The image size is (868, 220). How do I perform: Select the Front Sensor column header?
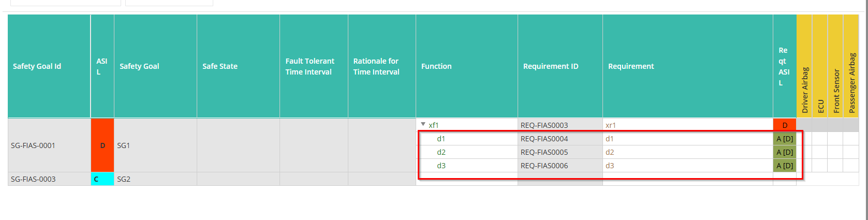tap(835, 66)
